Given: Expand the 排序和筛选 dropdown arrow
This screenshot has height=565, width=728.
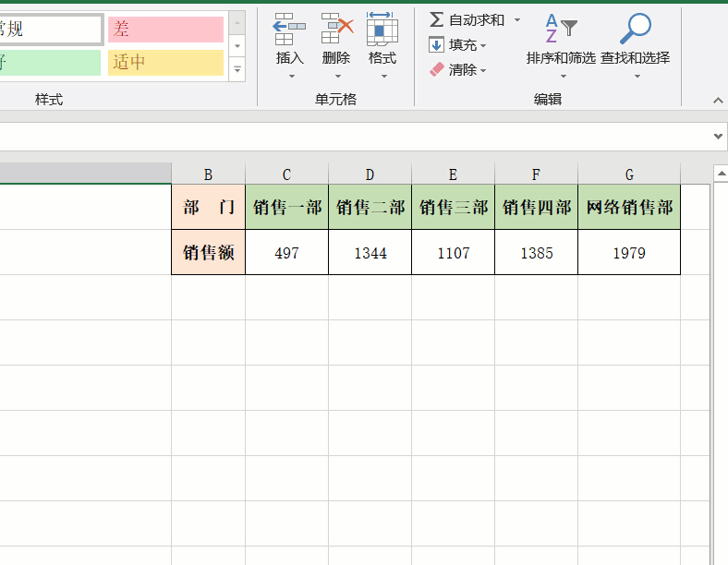Looking at the screenshot, I should [x=564, y=76].
